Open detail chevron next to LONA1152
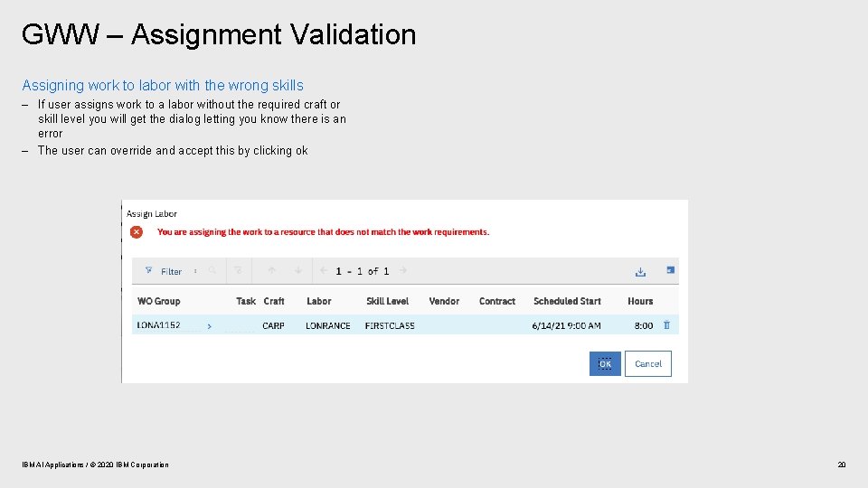This screenshot has width=868, height=488. [x=209, y=326]
